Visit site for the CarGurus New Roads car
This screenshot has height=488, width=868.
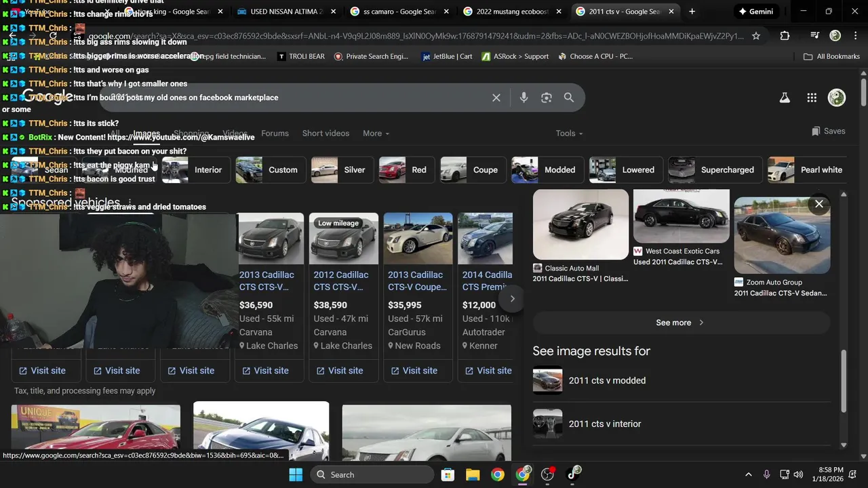pos(413,371)
